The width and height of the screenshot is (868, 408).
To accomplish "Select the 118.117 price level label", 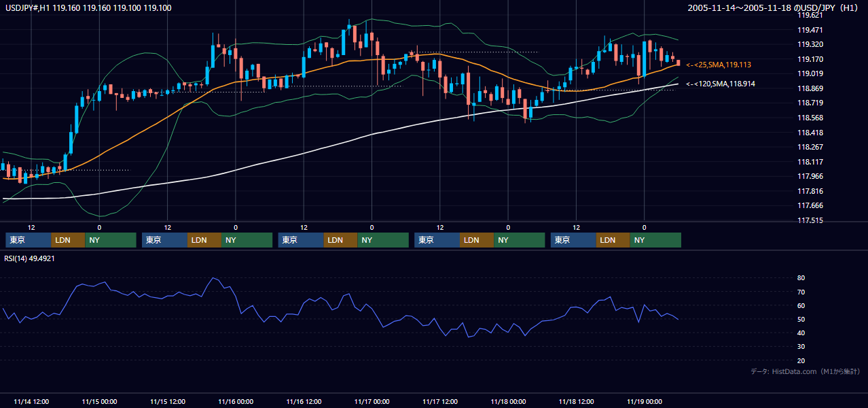I will pos(810,162).
